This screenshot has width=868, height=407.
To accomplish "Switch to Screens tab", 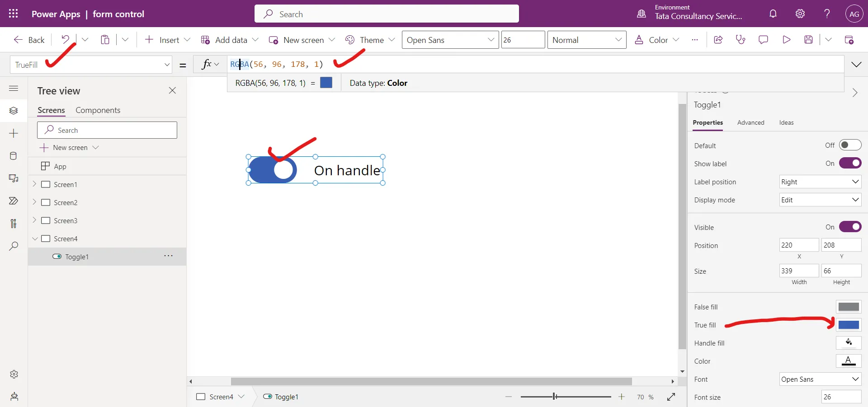I will pos(51,110).
